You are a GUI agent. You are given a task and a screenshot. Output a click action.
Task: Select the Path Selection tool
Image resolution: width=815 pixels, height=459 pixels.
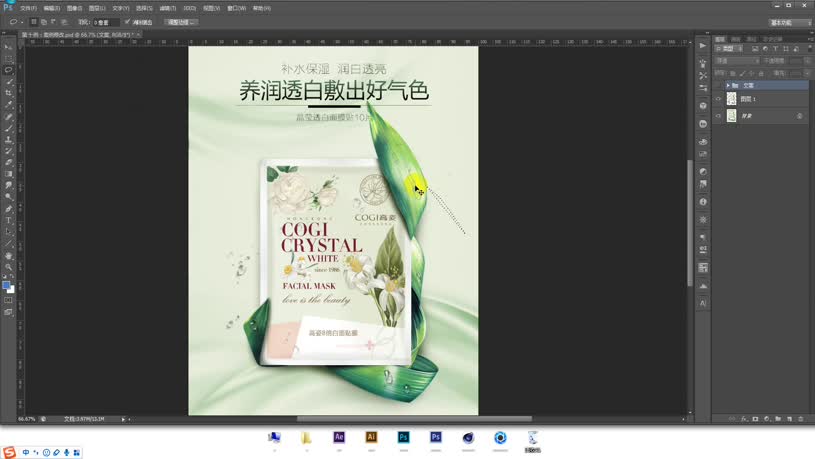[x=8, y=232]
